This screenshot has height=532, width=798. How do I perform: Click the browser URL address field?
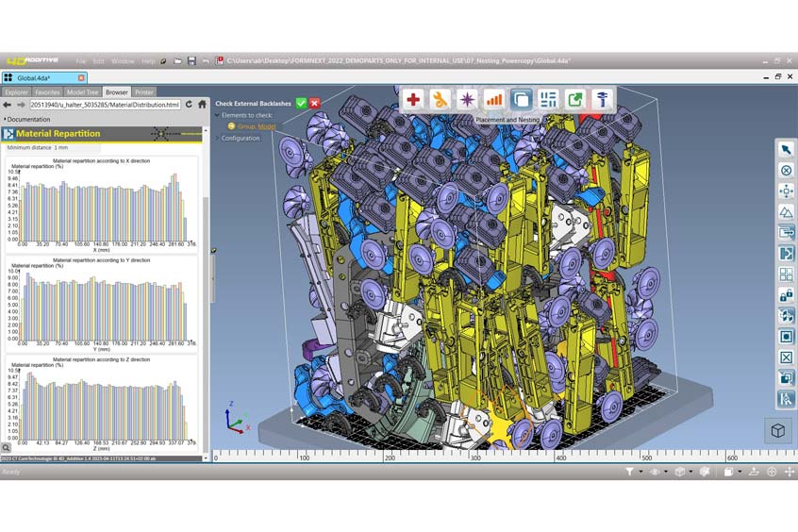tap(105, 104)
